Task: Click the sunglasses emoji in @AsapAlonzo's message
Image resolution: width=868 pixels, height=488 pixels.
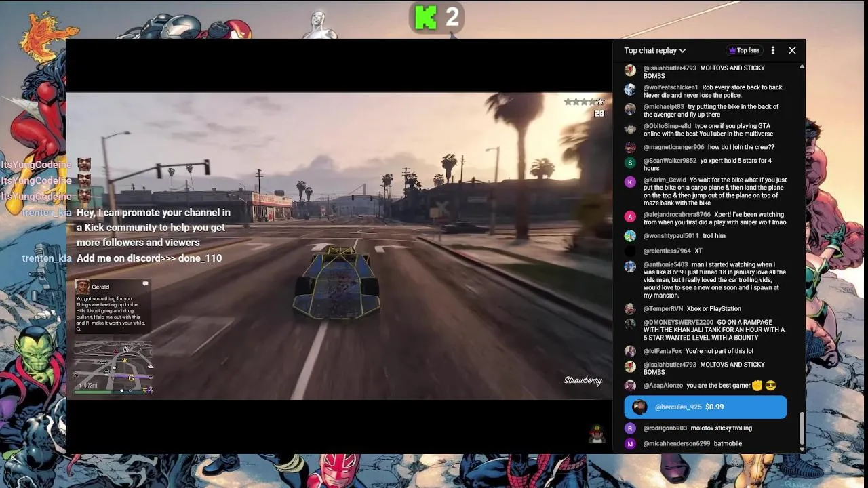Action: click(x=770, y=386)
